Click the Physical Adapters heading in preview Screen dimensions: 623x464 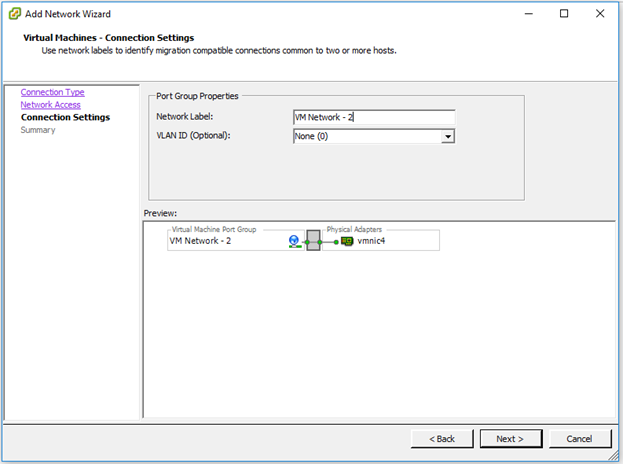[x=354, y=229]
